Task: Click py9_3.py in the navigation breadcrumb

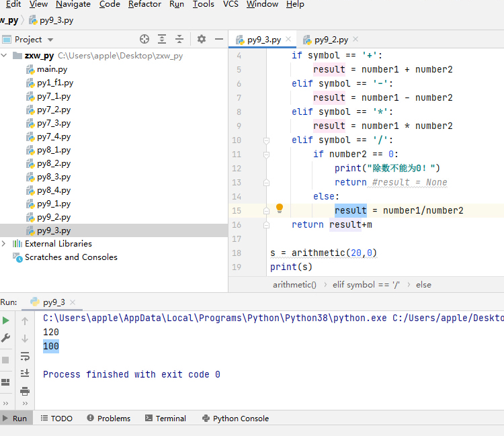Action: click(x=52, y=21)
